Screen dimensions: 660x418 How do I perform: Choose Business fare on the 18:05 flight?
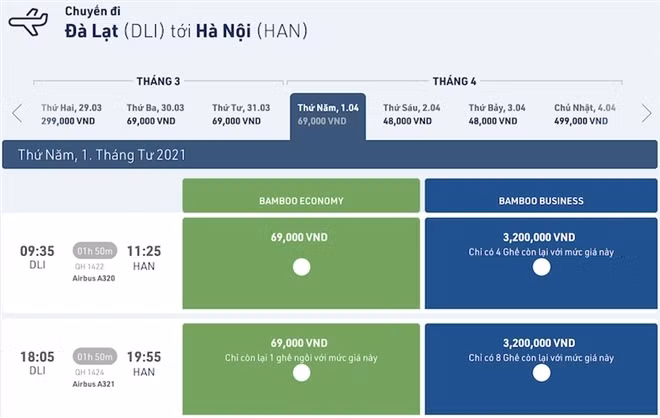tap(541, 373)
